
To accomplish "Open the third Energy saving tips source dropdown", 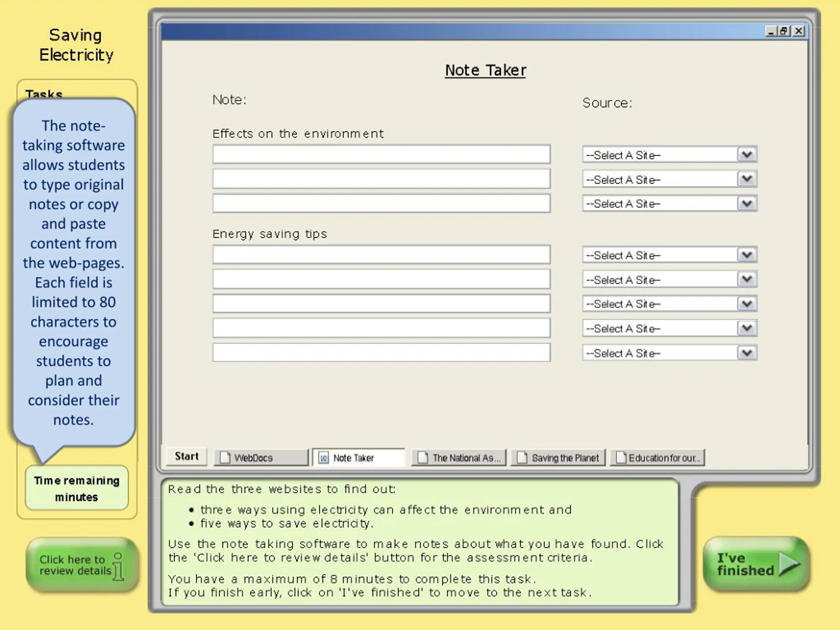I will [669, 304].
